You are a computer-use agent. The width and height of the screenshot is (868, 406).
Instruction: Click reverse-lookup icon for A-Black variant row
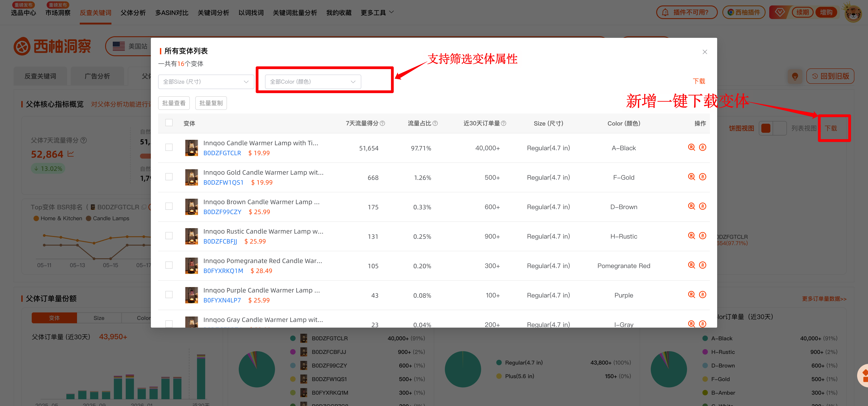[692, 147]
